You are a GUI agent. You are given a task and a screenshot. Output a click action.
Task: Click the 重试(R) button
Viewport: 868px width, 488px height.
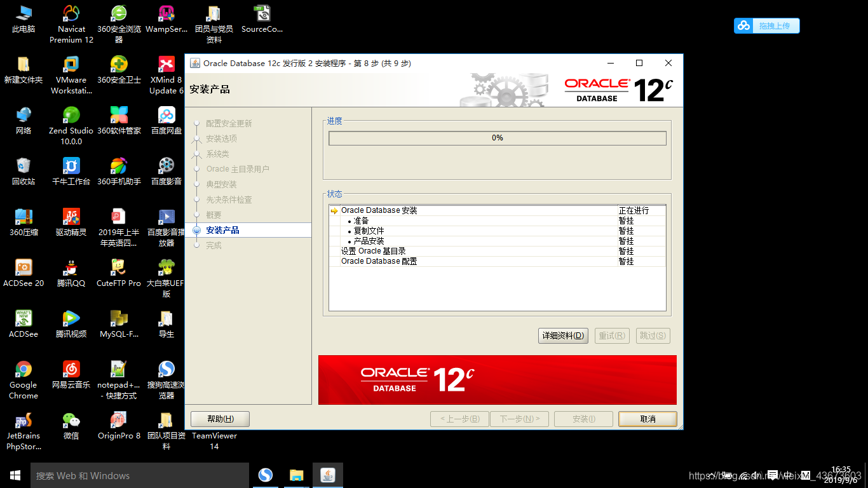pos(612,335)
